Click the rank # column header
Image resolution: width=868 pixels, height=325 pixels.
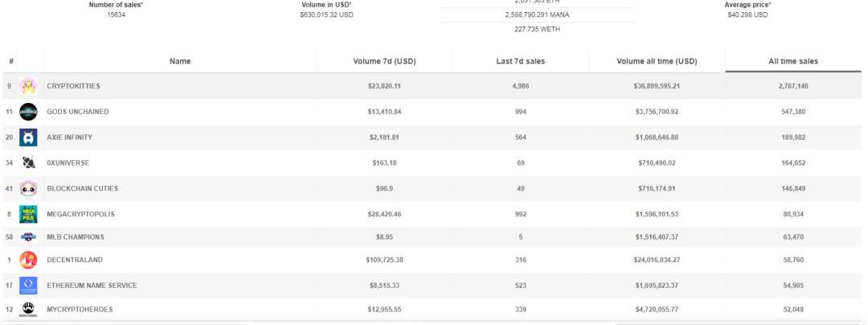coord(11,61)
